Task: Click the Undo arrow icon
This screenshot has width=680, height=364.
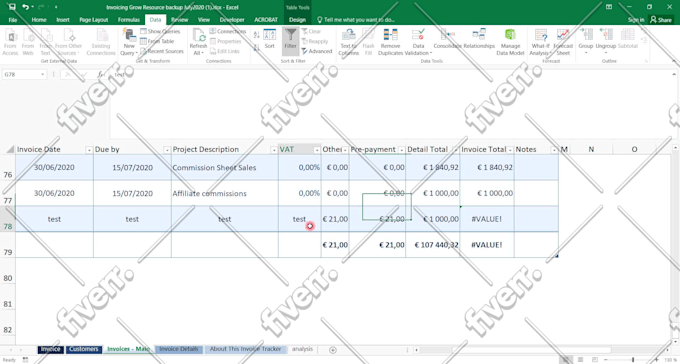Action: 25,7
